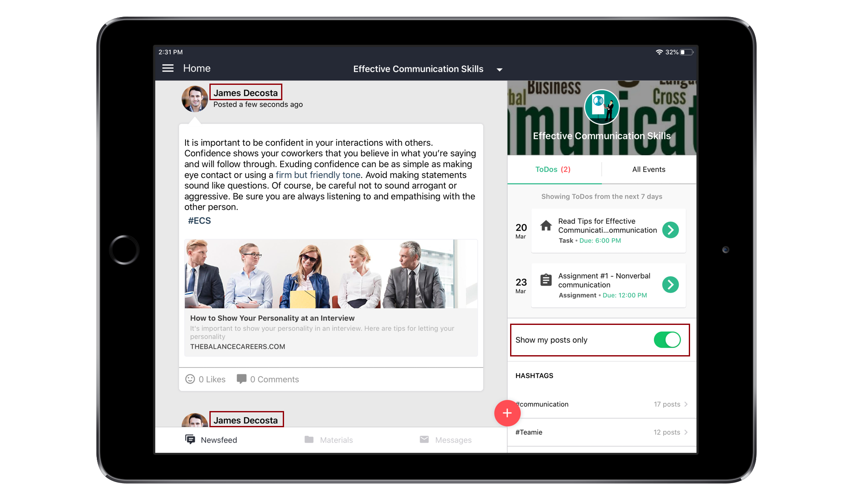Tap the smiley like icon
Image resolution: width=853 pixels, height=504 pixels.
pyautogui.click(x=190, y=379)
